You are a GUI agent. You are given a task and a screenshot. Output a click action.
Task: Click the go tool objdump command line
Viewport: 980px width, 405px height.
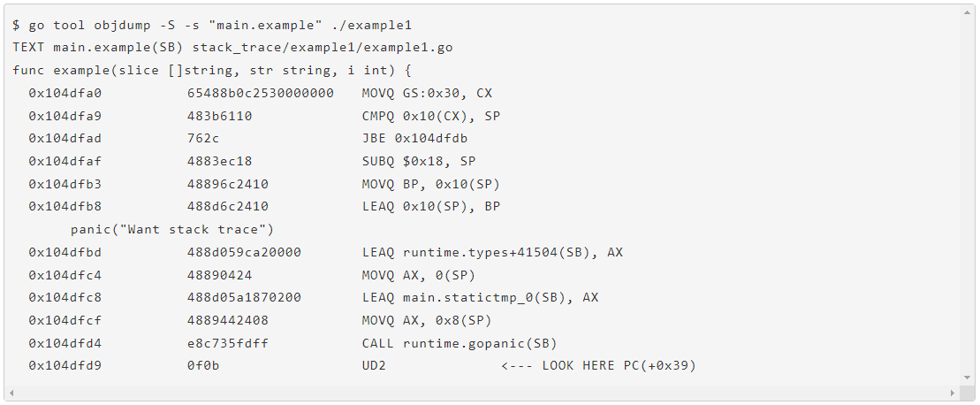(x=212, y=24)
